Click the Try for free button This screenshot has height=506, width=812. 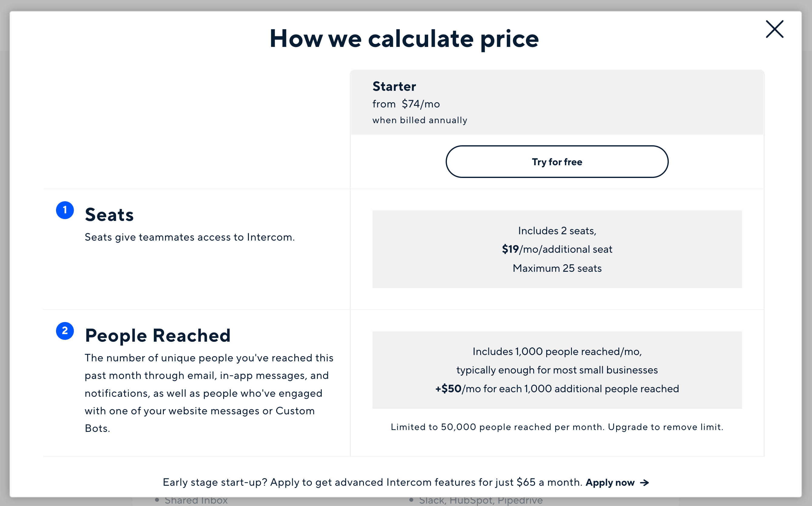coord(556,162)
